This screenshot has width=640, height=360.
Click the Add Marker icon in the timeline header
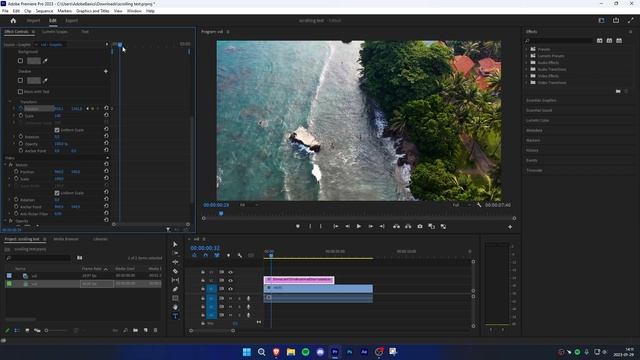coord(228,256)
